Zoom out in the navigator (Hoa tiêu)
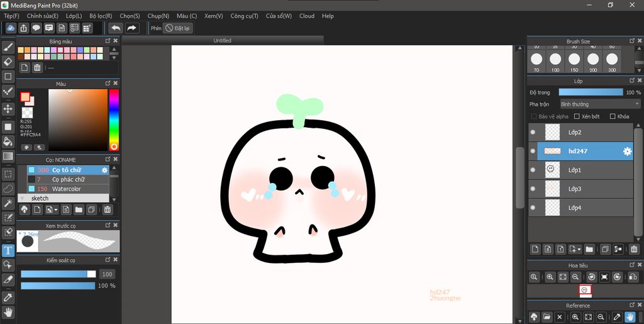Image resolution: width=644 pixels, height=324 pixels. pyautogui.click(x=575, y=277)
